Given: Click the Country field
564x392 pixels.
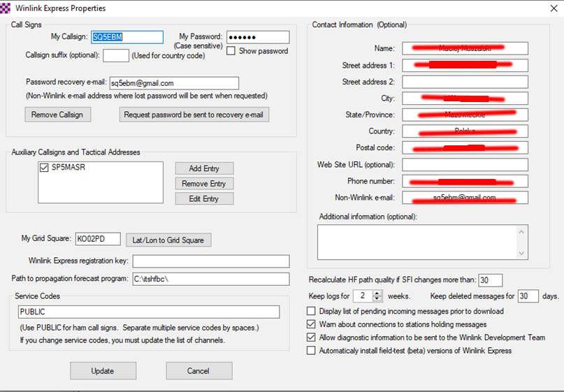Looking at the screenshot, I should click(465, 131).
